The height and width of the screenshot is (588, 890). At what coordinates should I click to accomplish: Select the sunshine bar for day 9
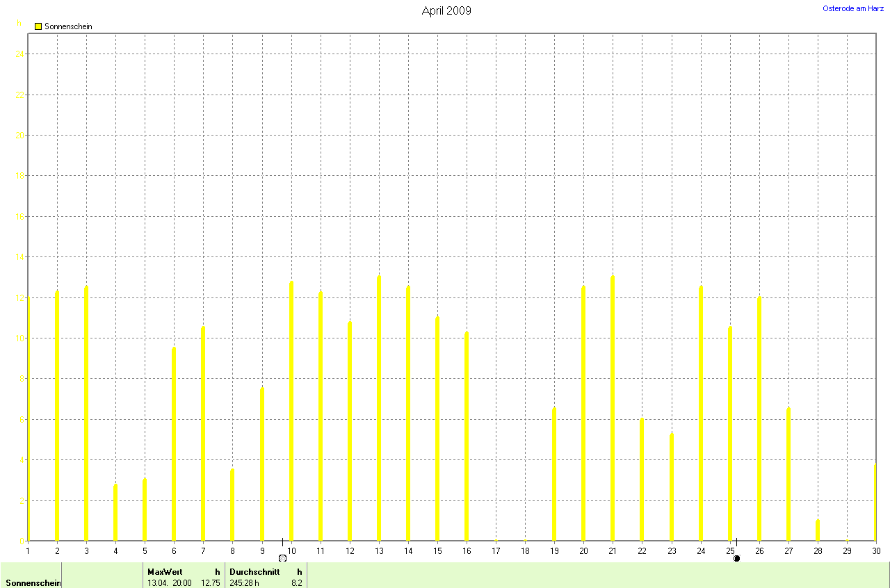point(262,464)
